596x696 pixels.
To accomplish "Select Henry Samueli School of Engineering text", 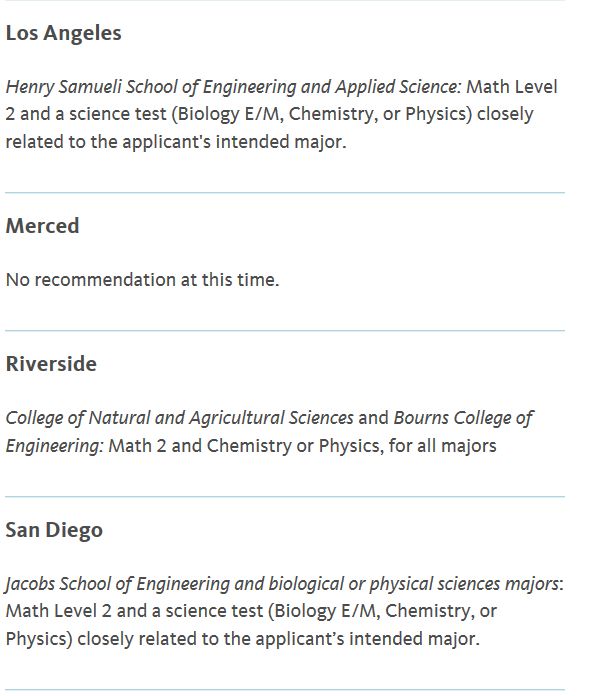I will point(150,87).
